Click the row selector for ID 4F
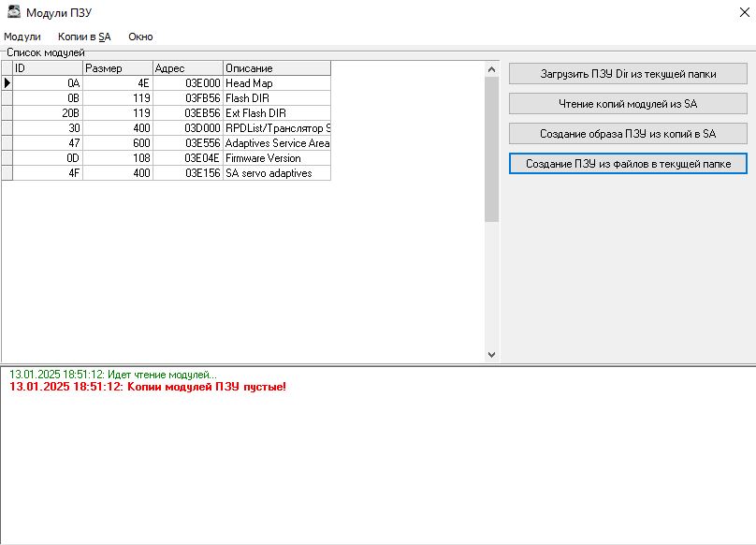The height and width of the screenshot is (545, 756). coord(7,173)
